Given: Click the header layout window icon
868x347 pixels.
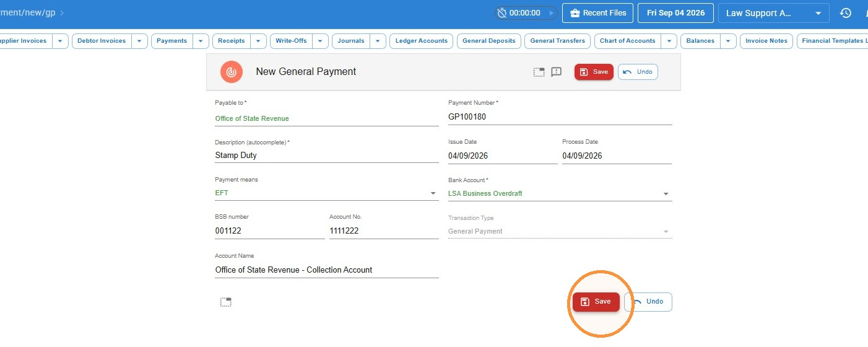Looking at the screenshot, I should pos(539,72).
